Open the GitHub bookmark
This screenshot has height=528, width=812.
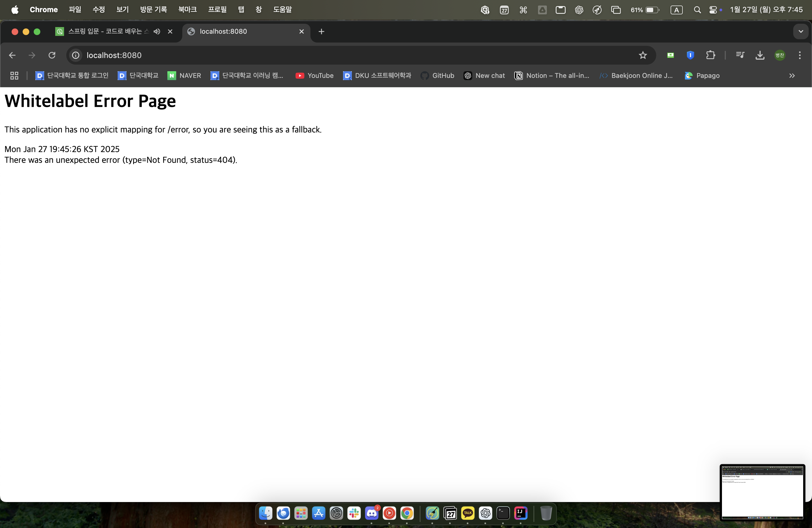[438, 76]
